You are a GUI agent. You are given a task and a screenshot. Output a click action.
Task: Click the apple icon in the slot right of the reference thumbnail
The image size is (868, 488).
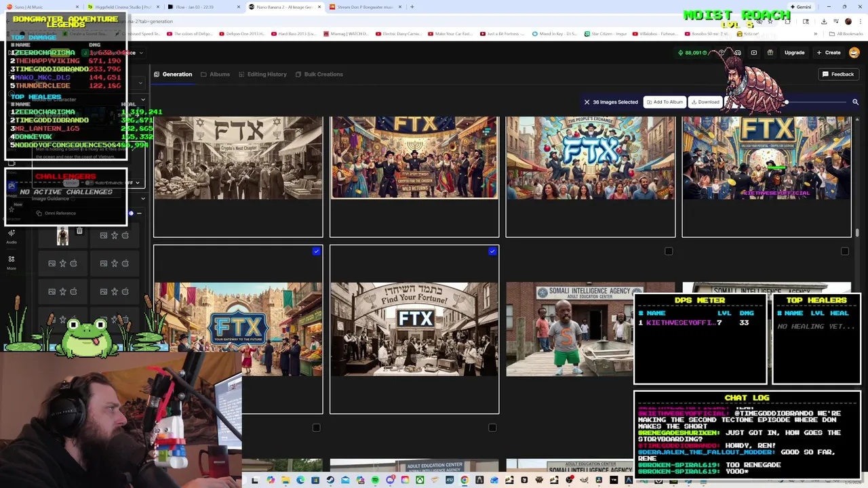coord(125,235)
